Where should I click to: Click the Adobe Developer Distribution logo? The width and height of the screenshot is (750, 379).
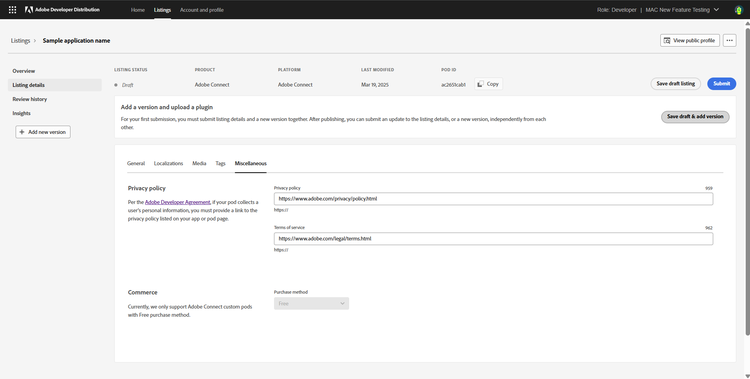[x=62, y=10]
